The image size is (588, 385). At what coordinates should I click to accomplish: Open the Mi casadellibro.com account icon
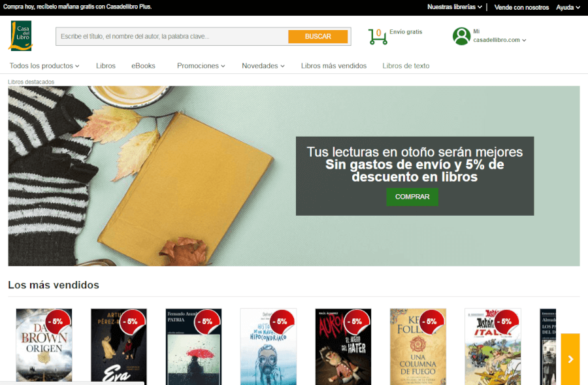[x=463, y=35]
